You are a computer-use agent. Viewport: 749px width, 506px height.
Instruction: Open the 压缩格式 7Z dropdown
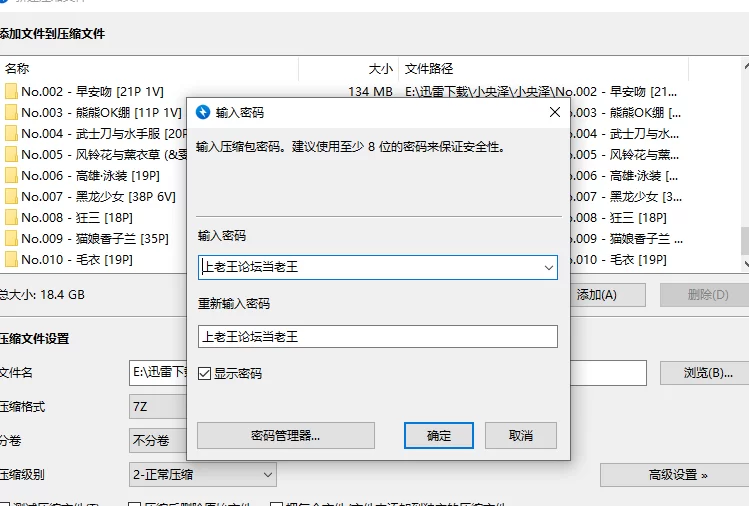[x=158, y=407]
